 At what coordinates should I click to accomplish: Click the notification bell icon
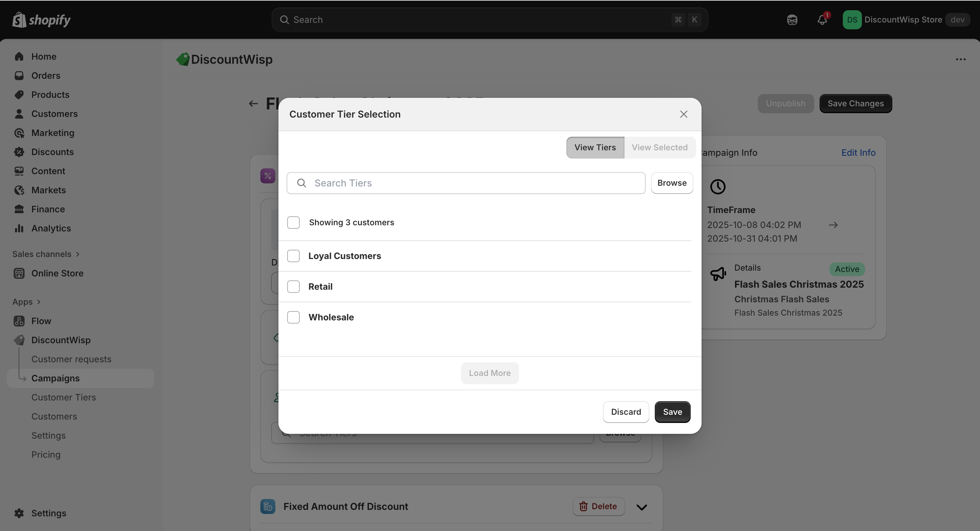click(822, 20)
